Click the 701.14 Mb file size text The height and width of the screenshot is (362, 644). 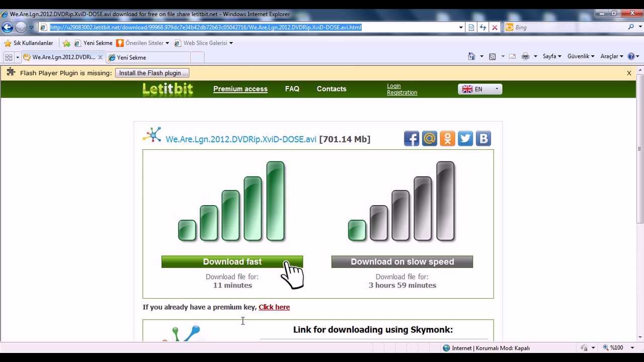(345, 139)
